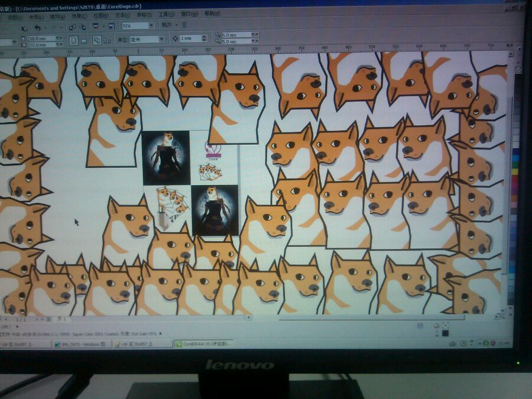Click the outline pen icon in status bar
Image resolution: width=532 pixels, height=399 pixels.
[x=437, y=333]
